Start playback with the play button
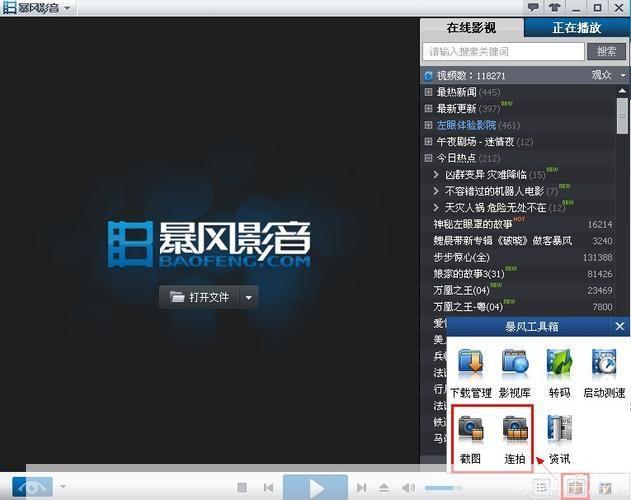631x500 pixels. (x=316, y=488)
